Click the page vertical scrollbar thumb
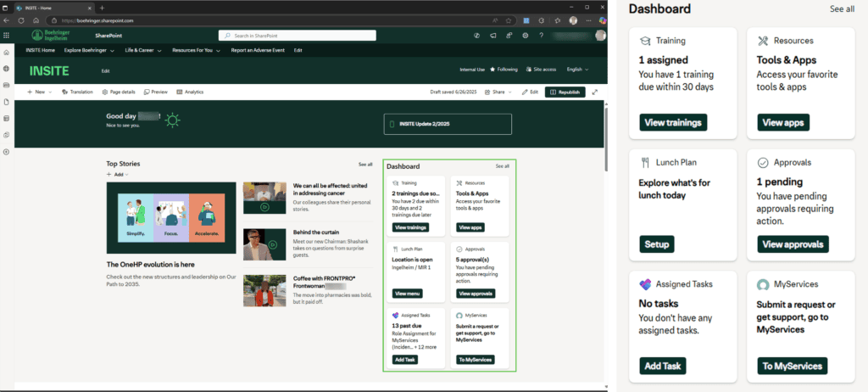The height and width of the screenshot is (392, 868). pyautogui.click(x=606, y=138)
